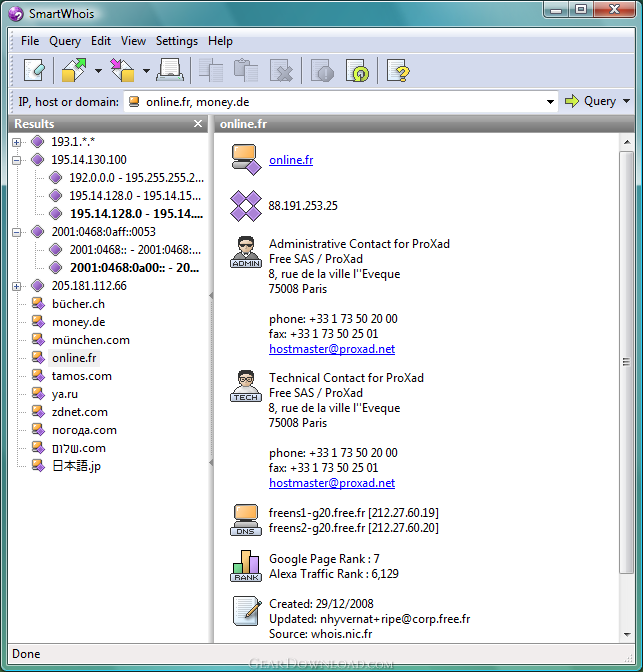The width and height of the screenshot is (643, 672).
Task: Open the View menu
Action: pyautogui.click(x=133, y=41)
